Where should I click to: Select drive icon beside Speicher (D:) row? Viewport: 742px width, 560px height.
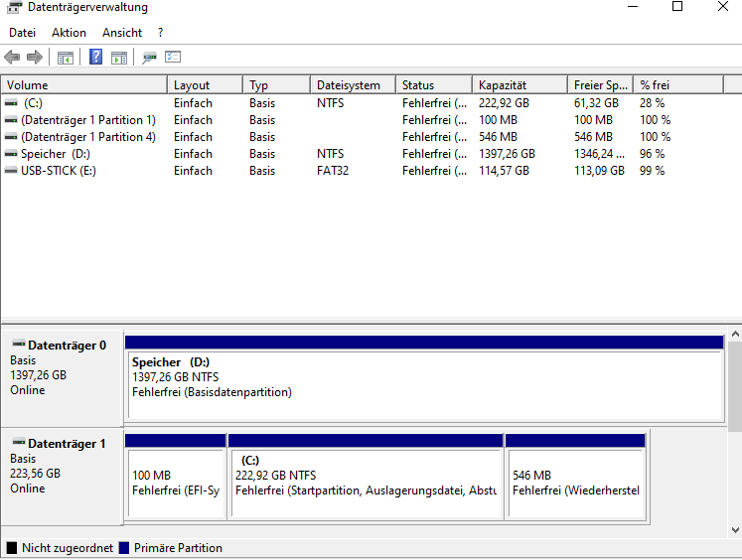coord(11,154)
